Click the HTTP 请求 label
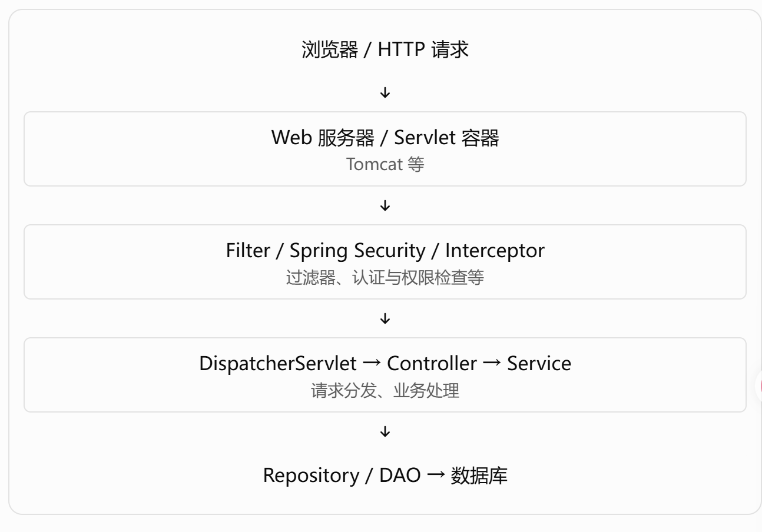 pos(423,49)
